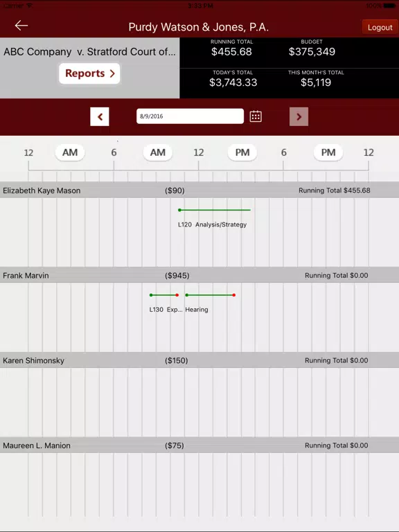399x532 pixels.
Task: Click the Purdy Watson & Jones title
Action: click(199, 27)
